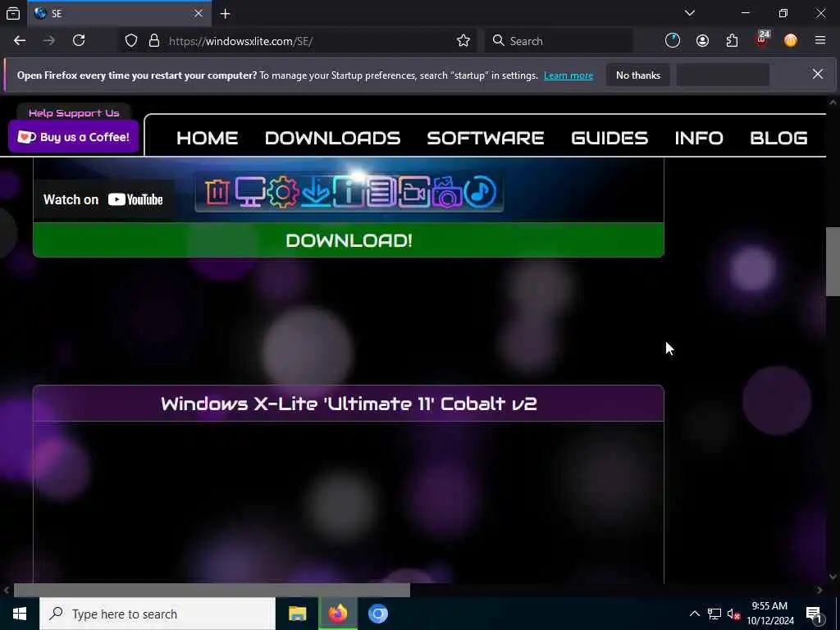The width and height of the screenshot is (840, 630).
Task: Click the green DOWNLOAD! button
Action: [x=349, y=240]
